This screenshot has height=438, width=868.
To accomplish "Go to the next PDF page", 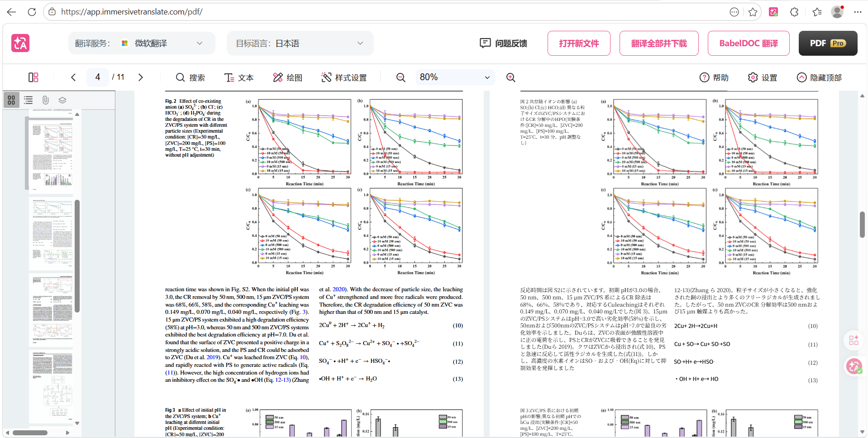I will tap(141, 77).
